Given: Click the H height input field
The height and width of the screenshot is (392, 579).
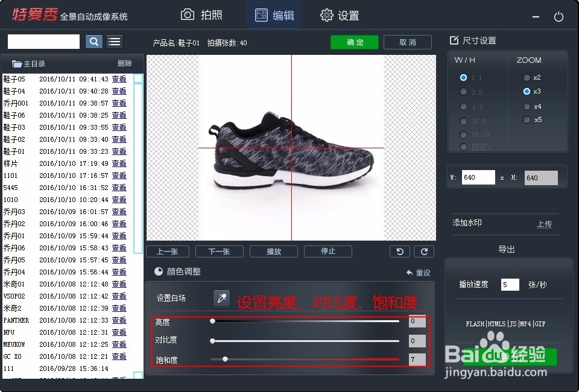Looking at the screenshot, I should [541, 178].
